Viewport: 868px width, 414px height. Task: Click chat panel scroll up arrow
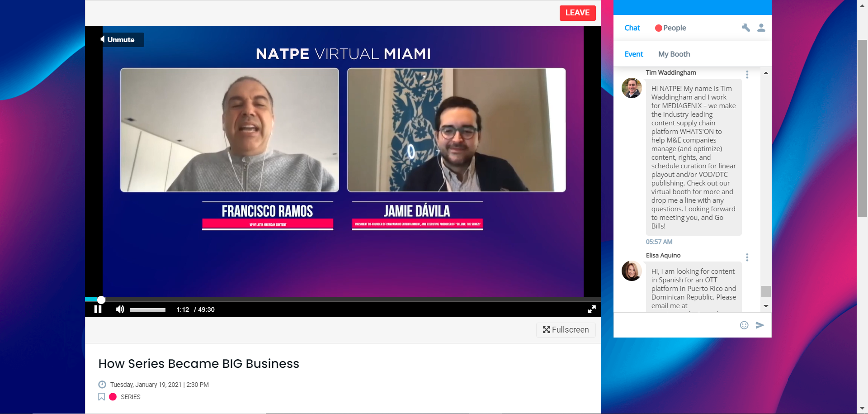tap(766, 73)
